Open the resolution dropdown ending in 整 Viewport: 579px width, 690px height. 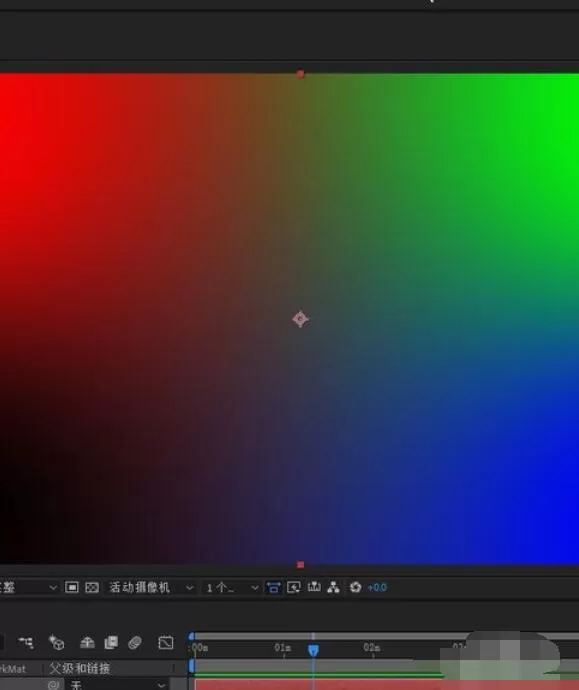coord(29,587)
